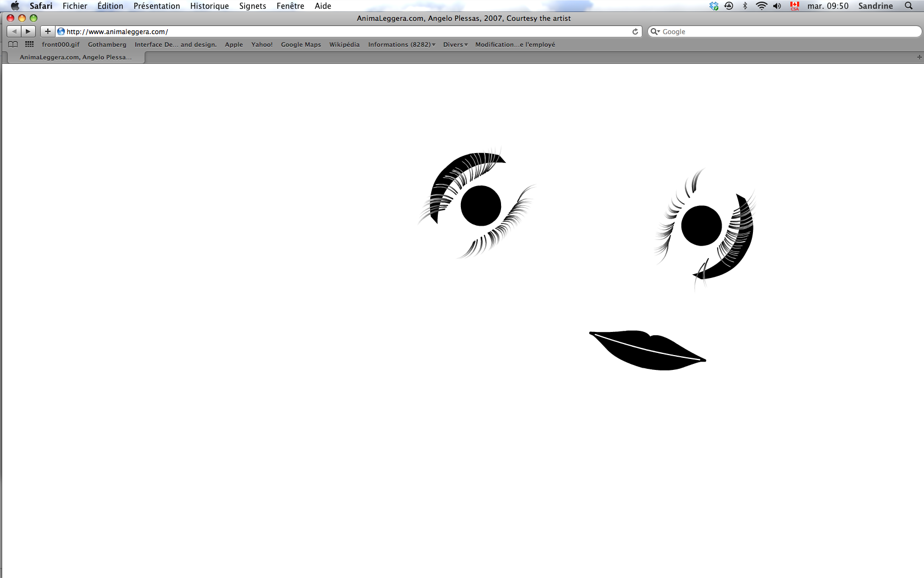The width and height of the screenshot is (924, 578).
Task: Open the Sandrine user menu
Action: pyautogui.click(x=876, y=6)
